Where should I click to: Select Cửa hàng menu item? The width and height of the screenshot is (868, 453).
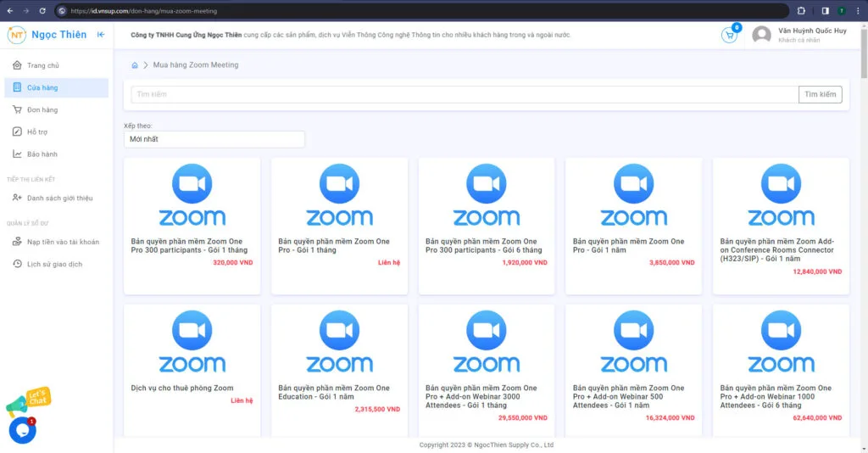tap(57, 87)
